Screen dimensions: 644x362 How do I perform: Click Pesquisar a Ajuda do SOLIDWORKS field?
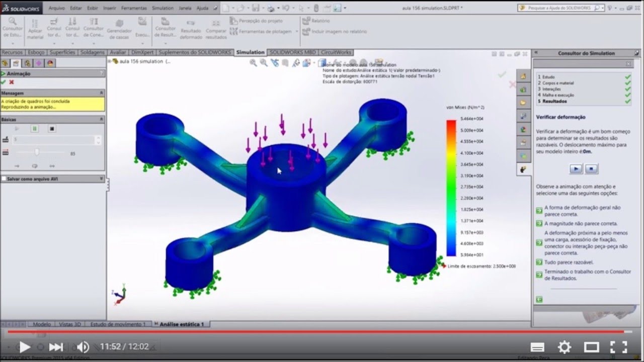pyautogui.click(x=560, y=8)
